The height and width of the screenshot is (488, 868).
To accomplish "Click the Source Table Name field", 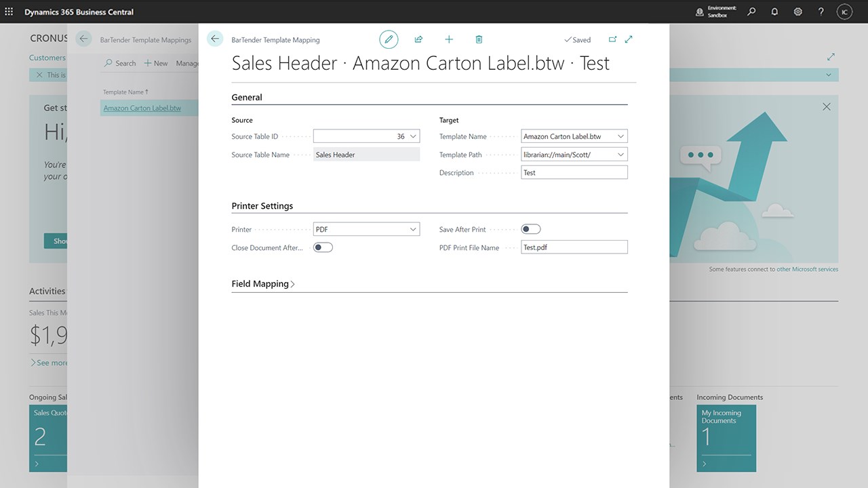I will pyautogui.click(x=367, y=155).
